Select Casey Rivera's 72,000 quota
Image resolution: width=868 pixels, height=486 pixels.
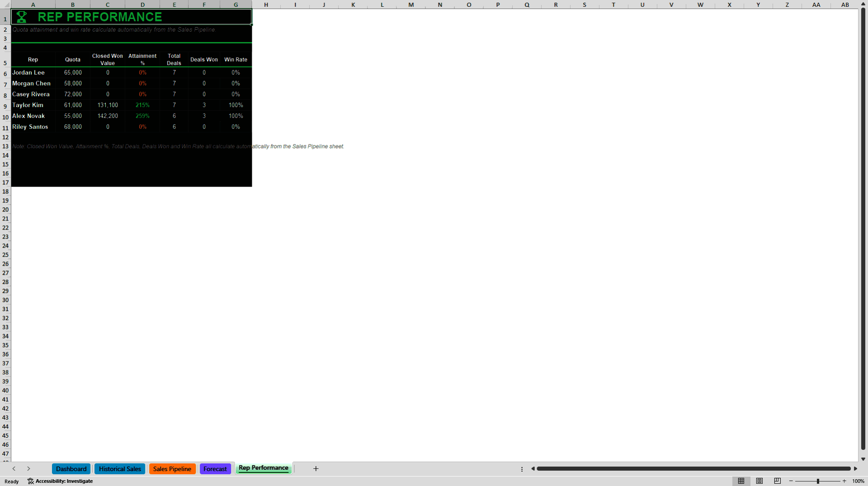pos(73,94)
